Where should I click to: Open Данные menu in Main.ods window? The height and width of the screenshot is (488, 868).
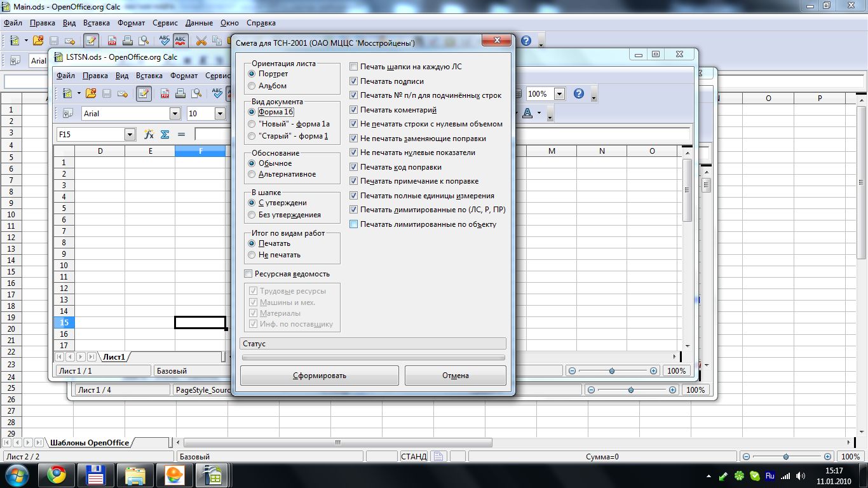pyautogui.click(x=199, y=22)
